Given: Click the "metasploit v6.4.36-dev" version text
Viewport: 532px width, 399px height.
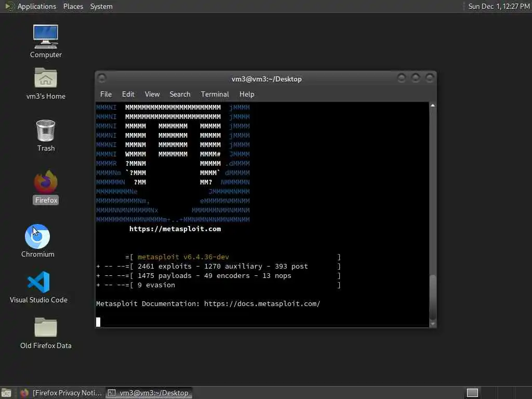Looking at the screenshot, I should 183,257.
